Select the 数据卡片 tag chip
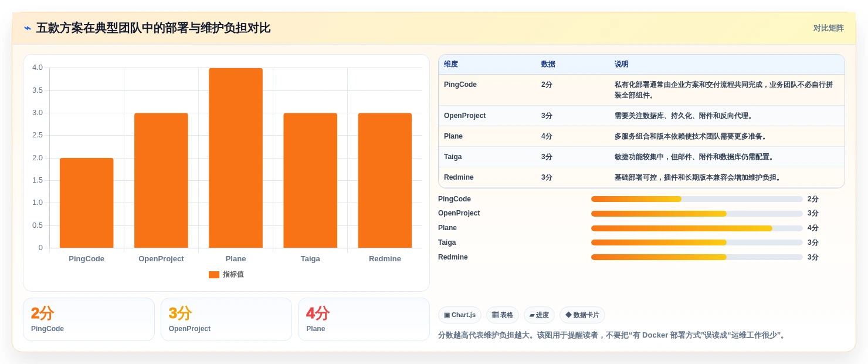Screen dimensions: 868x364 point(582,315)
